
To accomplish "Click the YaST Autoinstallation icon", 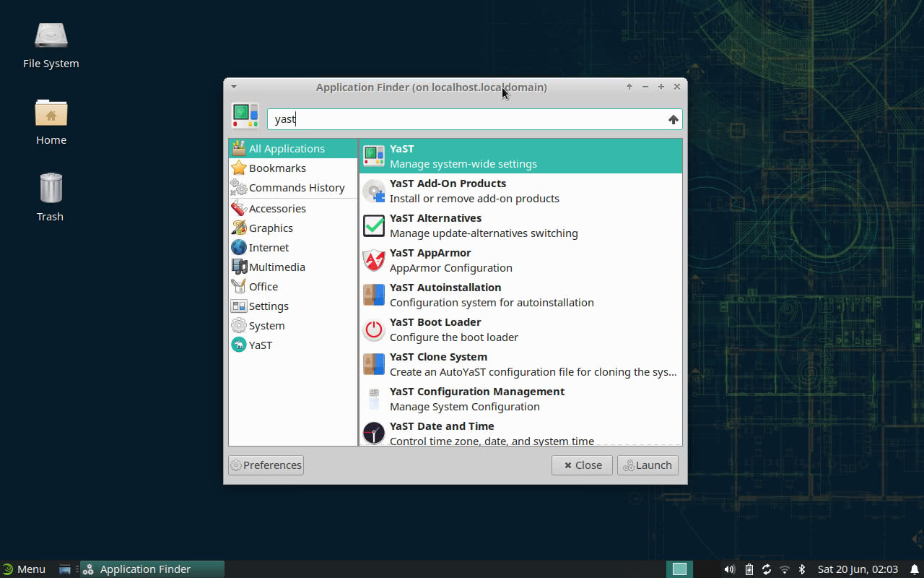I will [373, 295].
